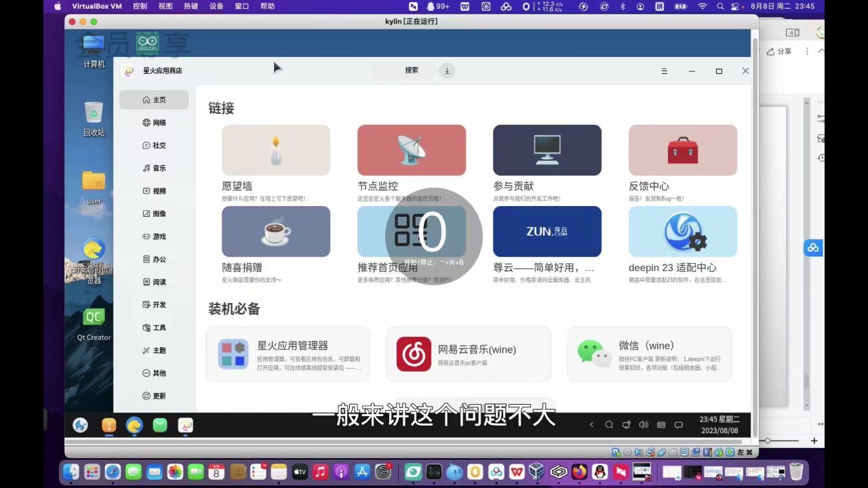Open the 视图 menu in VirtualBox menu bar

click(x=165, y=6)
